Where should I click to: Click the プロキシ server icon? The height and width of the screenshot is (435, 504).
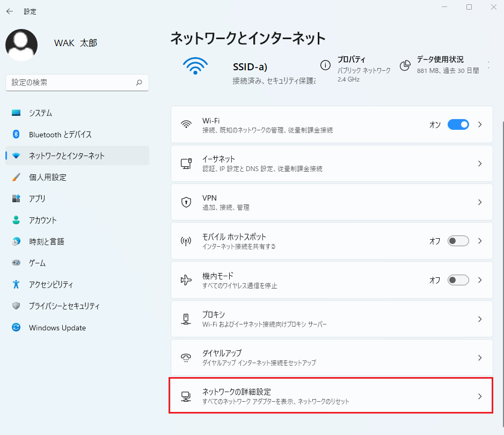coord(186,319)
